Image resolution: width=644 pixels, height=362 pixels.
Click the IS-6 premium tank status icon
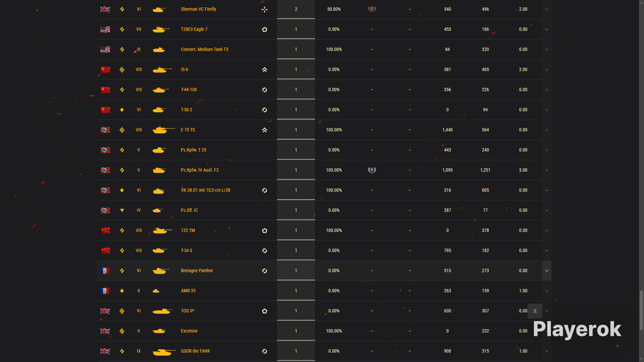(264, 70)
